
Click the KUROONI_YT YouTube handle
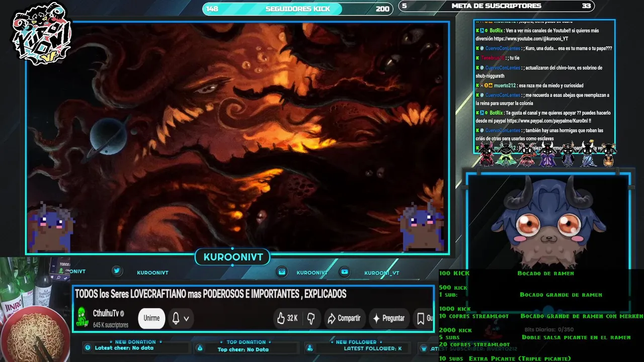point(382,273)
